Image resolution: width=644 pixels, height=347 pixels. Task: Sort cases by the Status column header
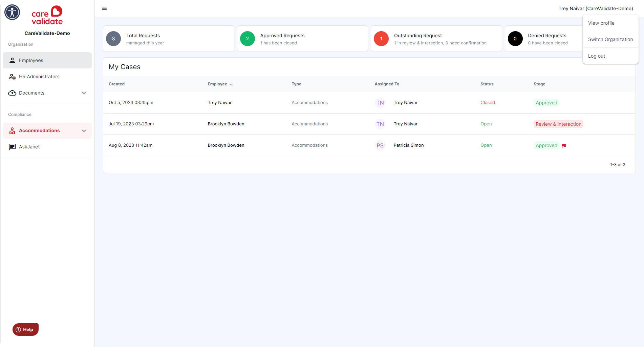(487, 84)
